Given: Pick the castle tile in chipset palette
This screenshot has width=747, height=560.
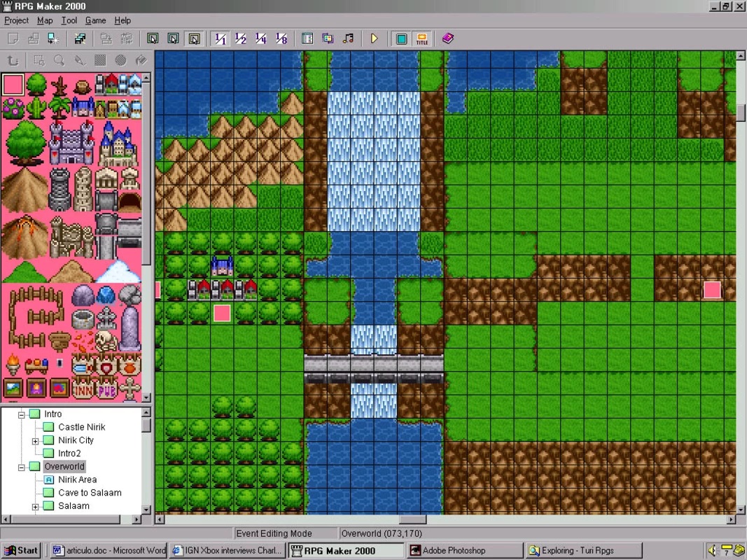Looking at the screenshot, I should [x=71, y=143].
